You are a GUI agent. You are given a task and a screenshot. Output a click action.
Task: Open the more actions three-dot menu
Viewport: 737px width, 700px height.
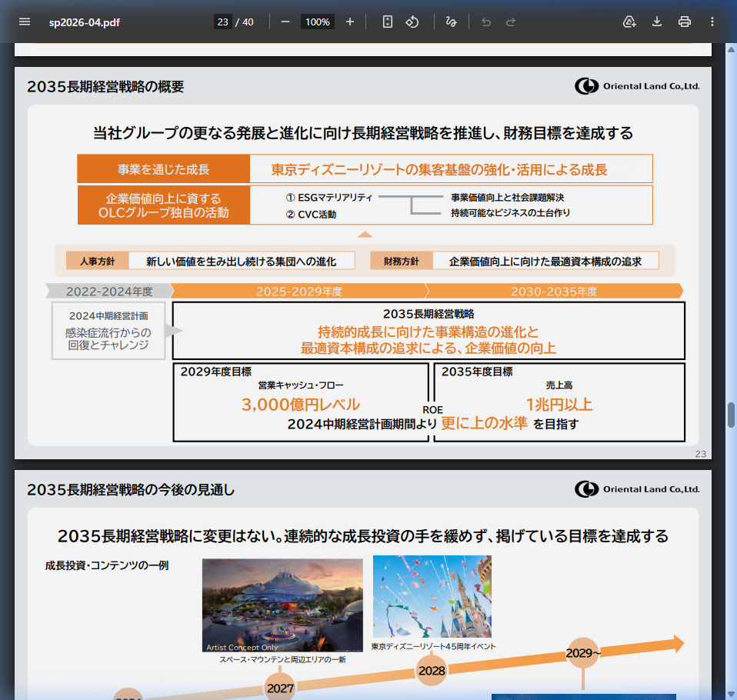tap(712, 22)
